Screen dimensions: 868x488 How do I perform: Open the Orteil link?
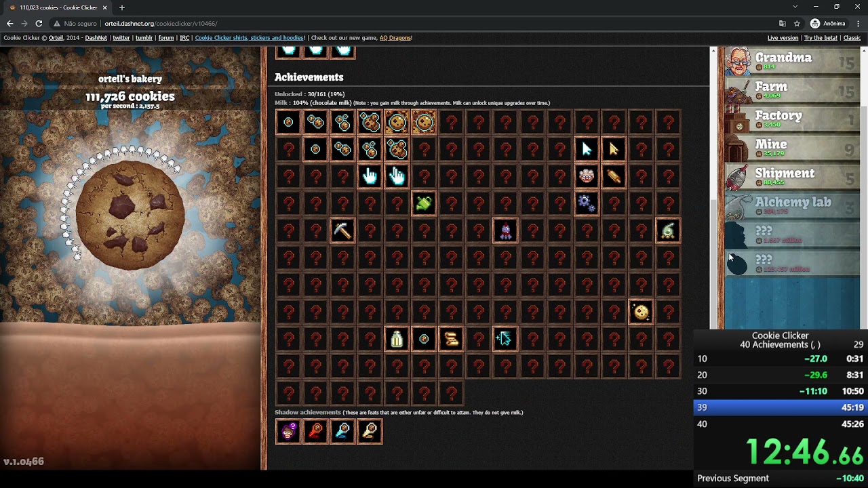tap(56, 38)
